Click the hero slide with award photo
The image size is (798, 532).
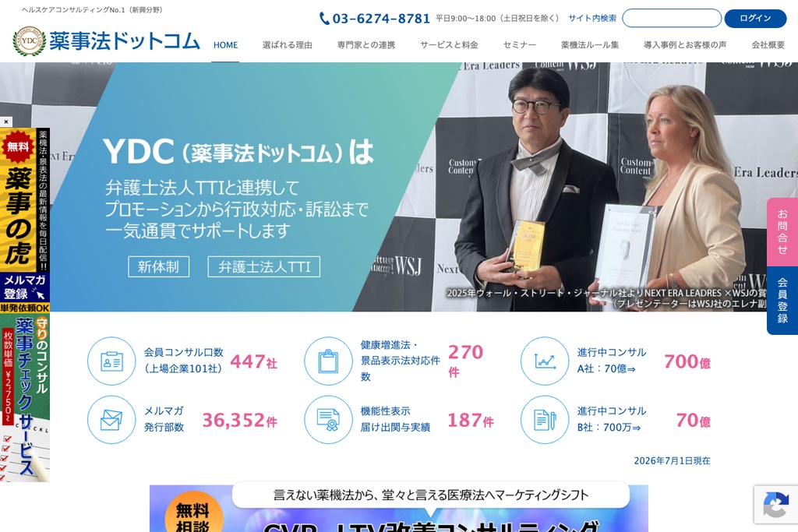(x=399, y=187)
